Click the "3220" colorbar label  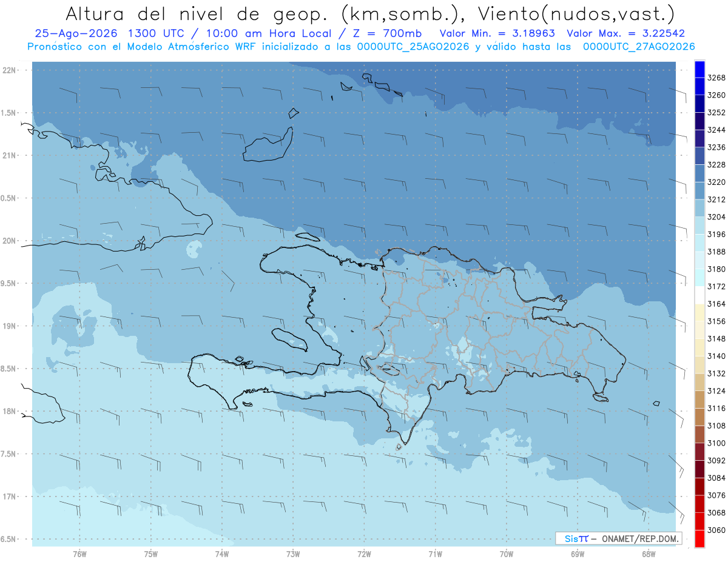[716, 182]
